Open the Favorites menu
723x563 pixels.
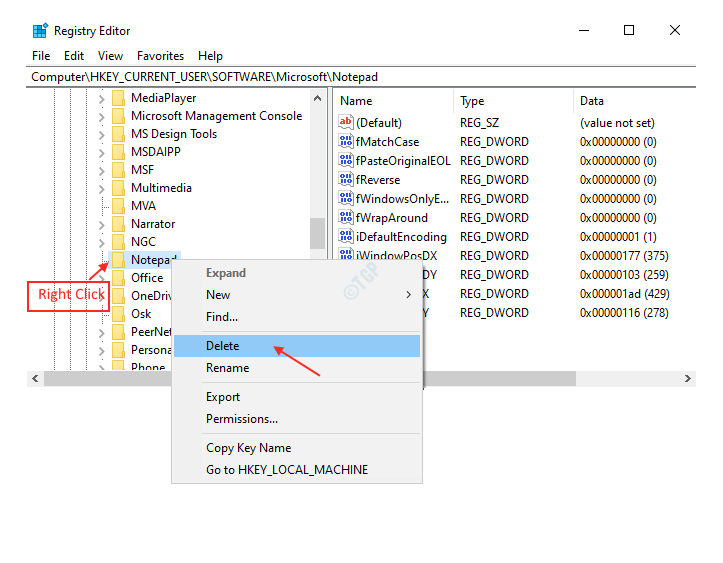pyautogui.click(x=160, y=56)
